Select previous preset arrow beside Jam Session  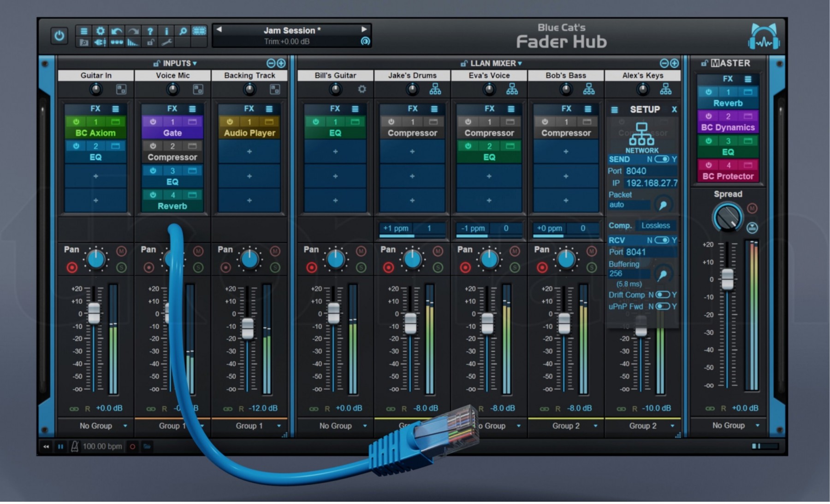219,29
